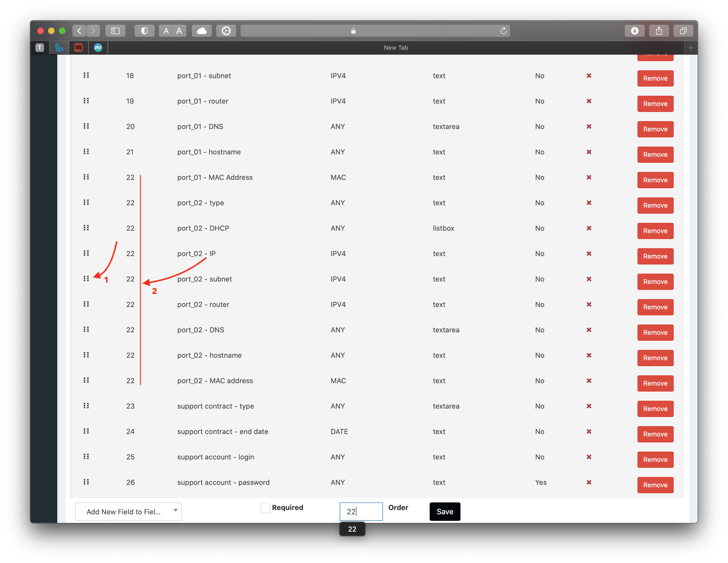Image resolution: width=728 pixels, height=563 pixels.
Task: Remove the port_02 - router field
Action: 655,307
